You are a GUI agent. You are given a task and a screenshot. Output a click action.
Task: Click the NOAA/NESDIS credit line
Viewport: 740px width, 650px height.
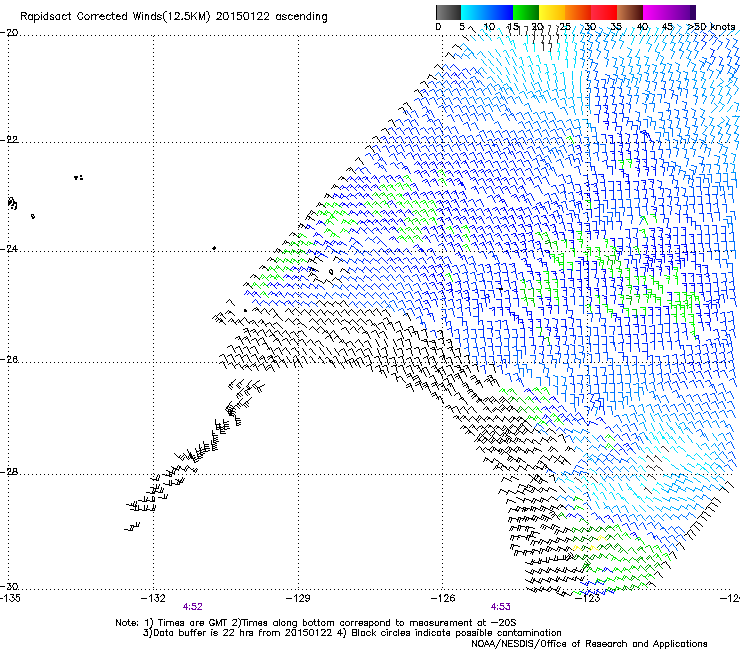point(589,644)
